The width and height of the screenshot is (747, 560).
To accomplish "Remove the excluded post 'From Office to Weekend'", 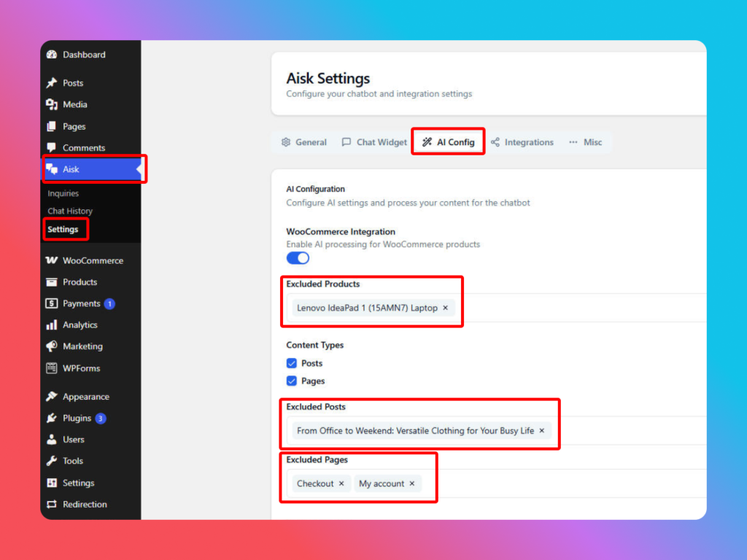I will point(542,430).
